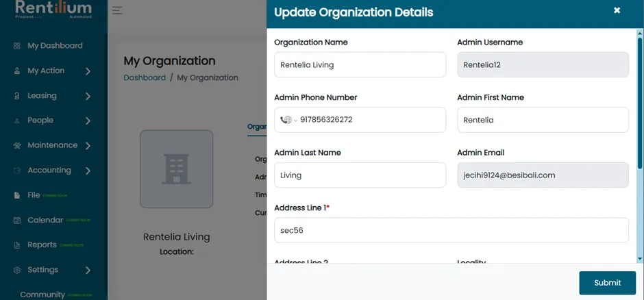
Task: Expand the Settings submenu chevron
Action: (88, 271)
